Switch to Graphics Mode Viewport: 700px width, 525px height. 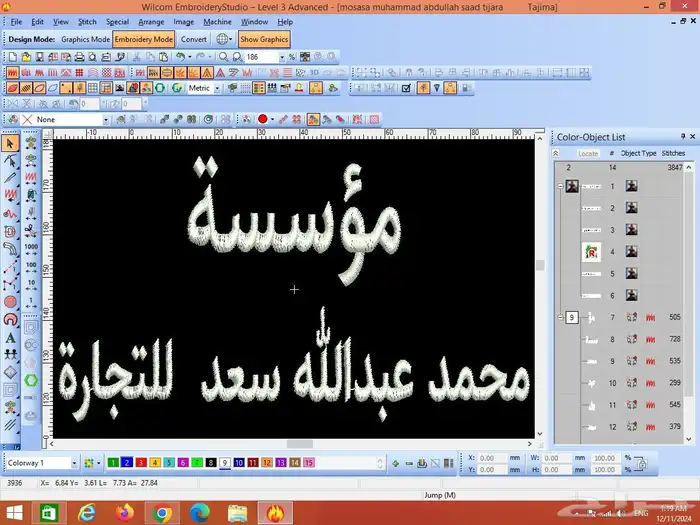pos(85,39)
